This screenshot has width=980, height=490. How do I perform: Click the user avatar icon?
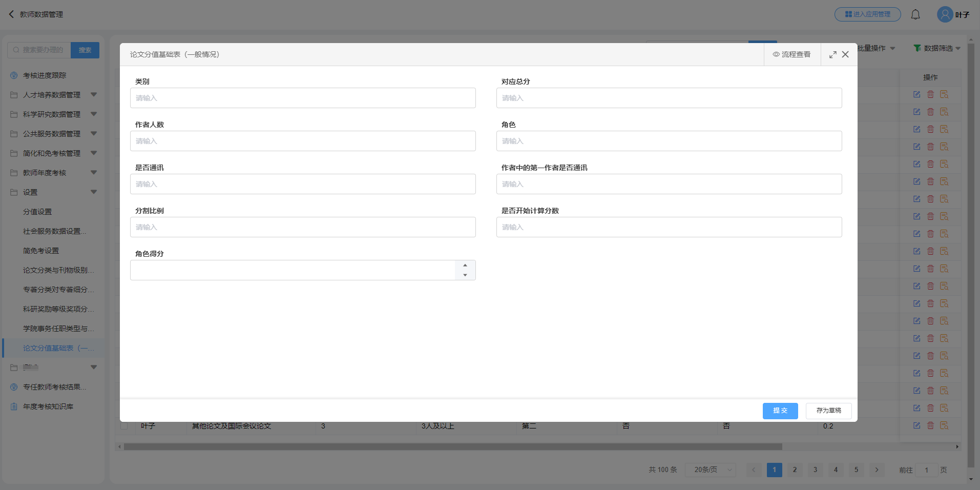[945, 14]
